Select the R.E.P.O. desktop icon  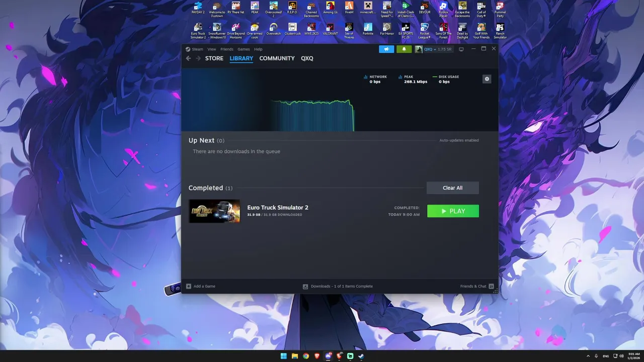pos(292,9)
